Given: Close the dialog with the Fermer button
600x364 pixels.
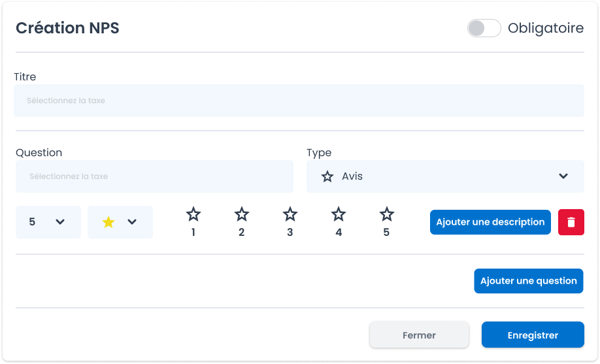Looking at the screenshot, I should [419, 335].
